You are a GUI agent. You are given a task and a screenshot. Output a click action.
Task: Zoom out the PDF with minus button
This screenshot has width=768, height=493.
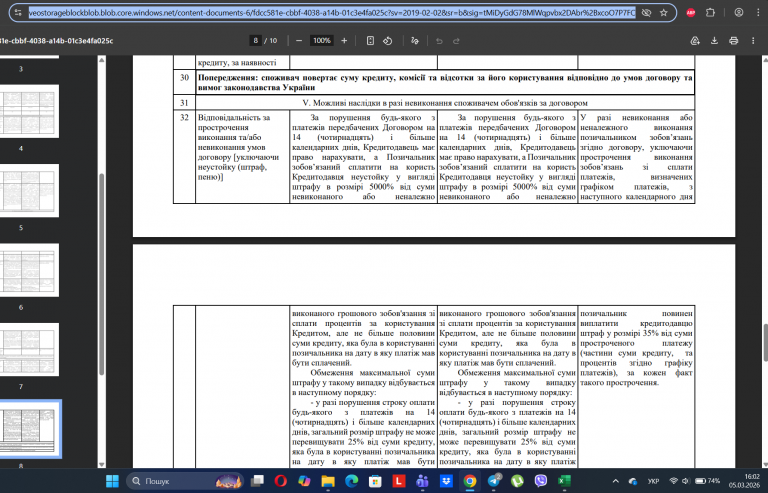point(299,41)
